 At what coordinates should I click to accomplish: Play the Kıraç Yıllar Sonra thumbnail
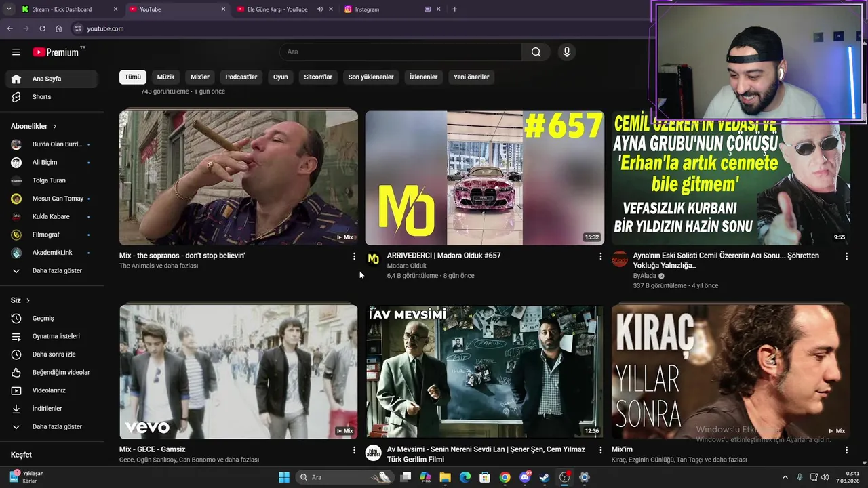click(731, 371)
